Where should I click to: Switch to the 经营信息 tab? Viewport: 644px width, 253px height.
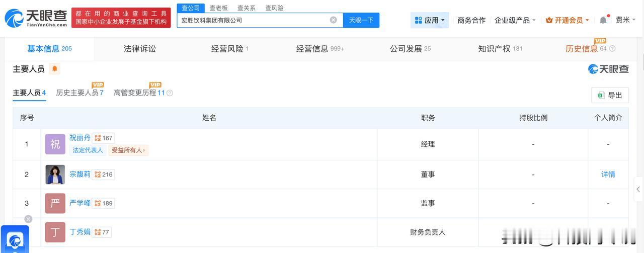coord(320,49)
